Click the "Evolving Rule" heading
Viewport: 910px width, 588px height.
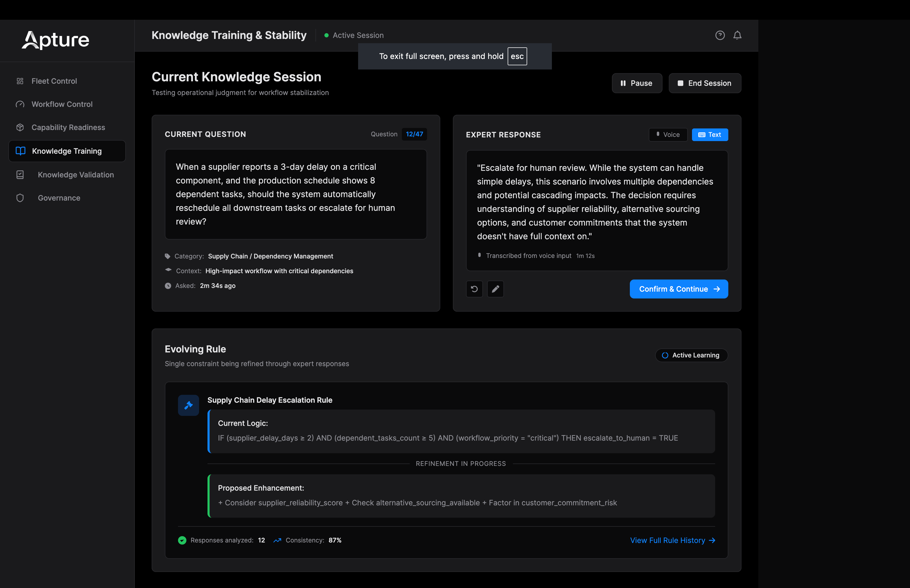[195, 349]
